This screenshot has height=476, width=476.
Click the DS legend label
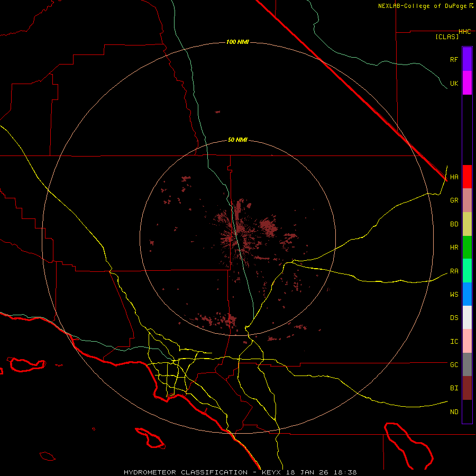pos(454,318)
